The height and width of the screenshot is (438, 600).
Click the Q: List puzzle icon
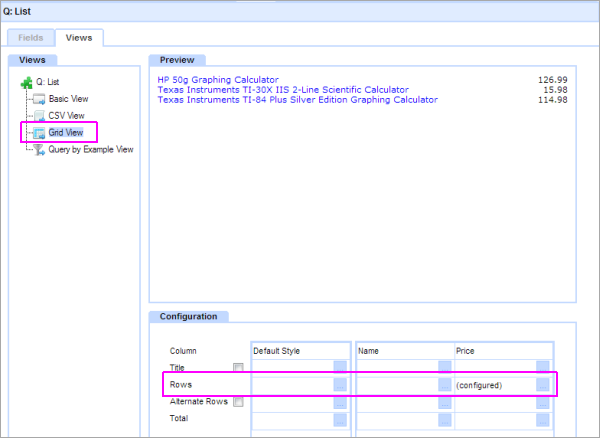pyautogui.click(x=26, y=82)
